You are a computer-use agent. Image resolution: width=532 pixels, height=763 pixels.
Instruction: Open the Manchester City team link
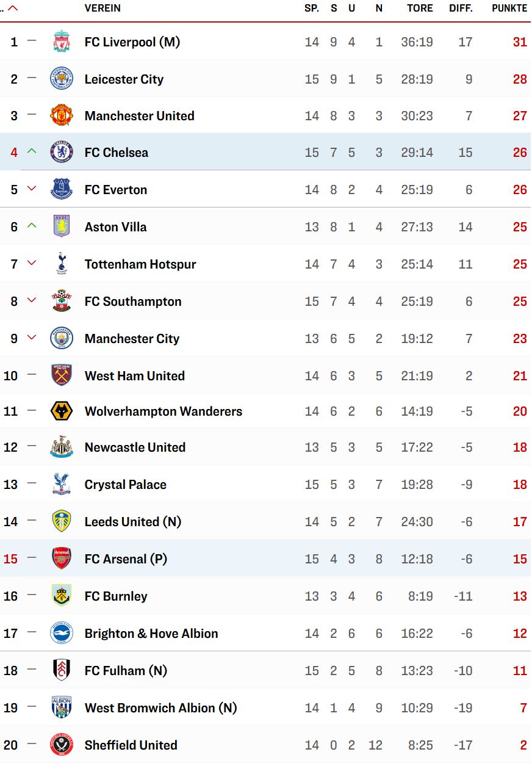point(132,339)
